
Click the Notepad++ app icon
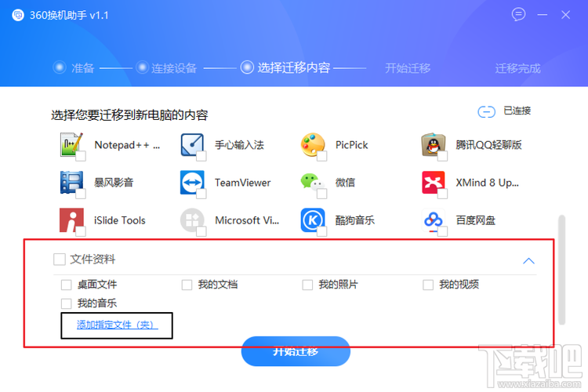(71, 144)
